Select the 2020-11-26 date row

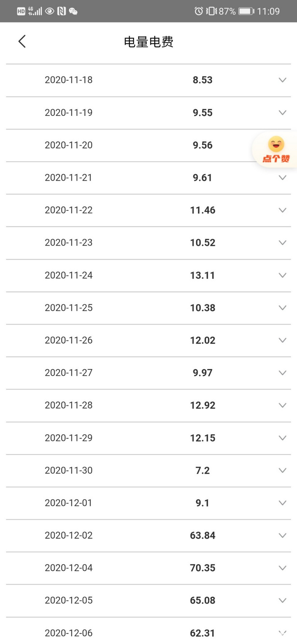[x=69, y=340]
